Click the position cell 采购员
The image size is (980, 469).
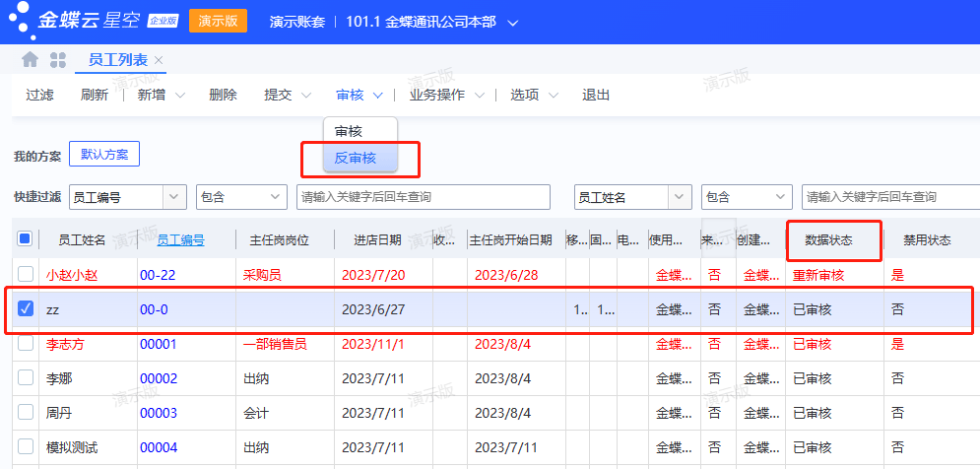263,275
